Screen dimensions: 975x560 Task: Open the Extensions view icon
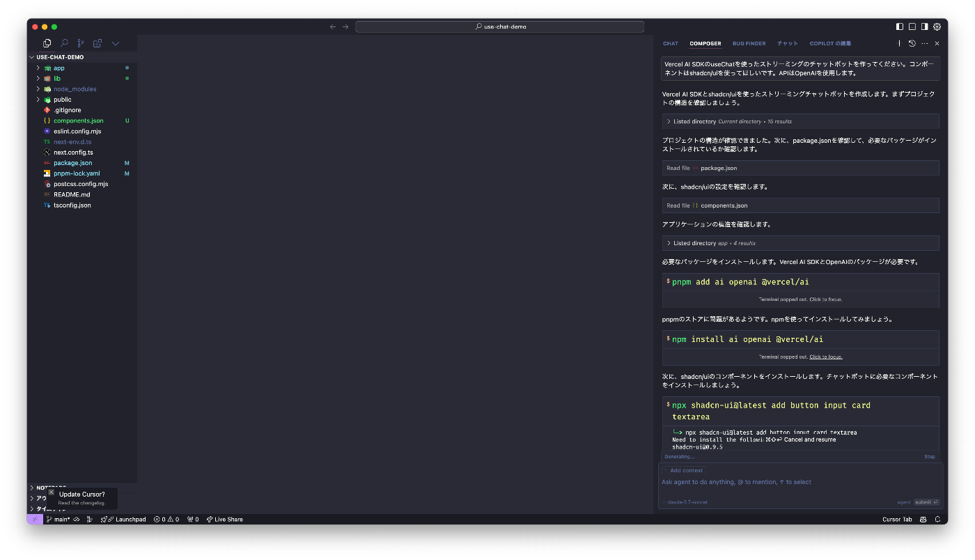[97, 43]
